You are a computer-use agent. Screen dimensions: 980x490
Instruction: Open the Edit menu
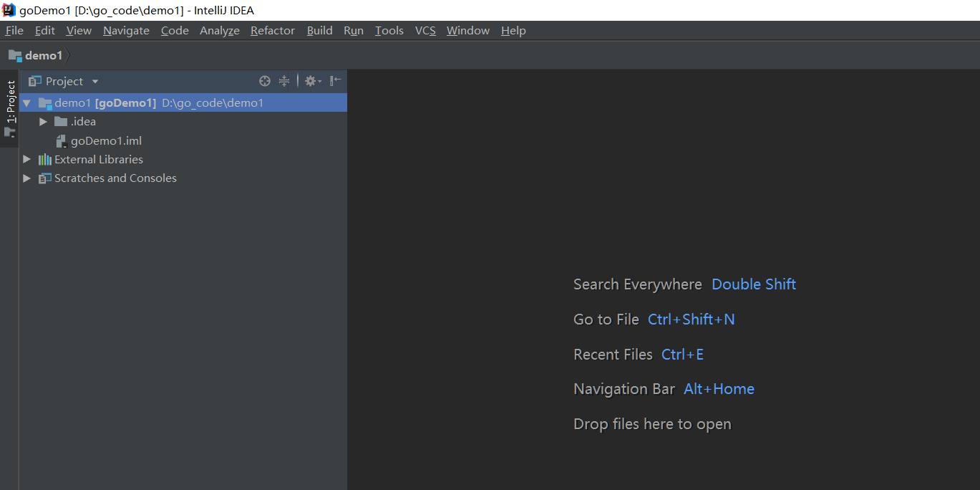45,30
